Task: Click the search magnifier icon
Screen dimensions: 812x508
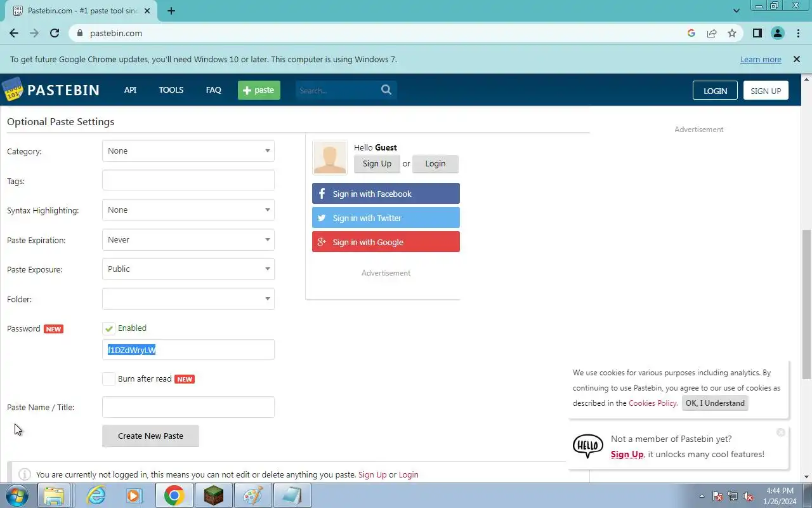Action: click(386, 90)
